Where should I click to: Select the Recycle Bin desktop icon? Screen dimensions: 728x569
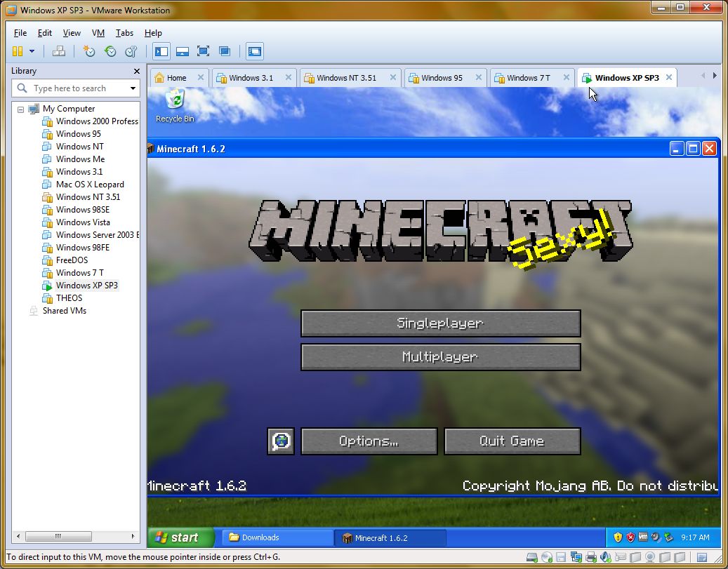pos(175,106)
